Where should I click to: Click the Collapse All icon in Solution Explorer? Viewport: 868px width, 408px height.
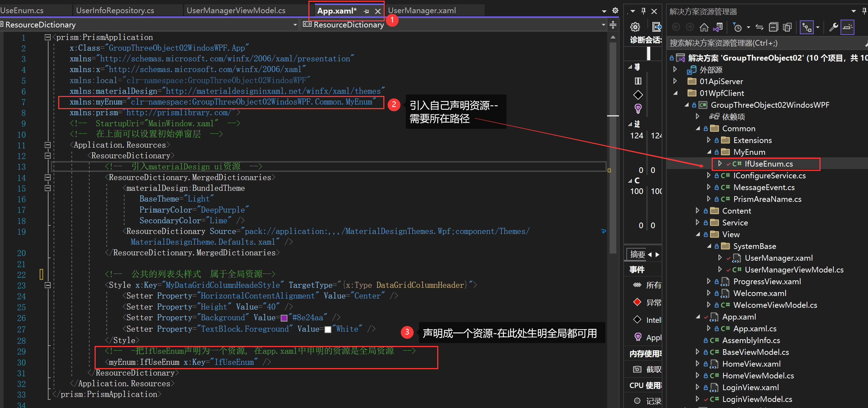coord(773,27)
